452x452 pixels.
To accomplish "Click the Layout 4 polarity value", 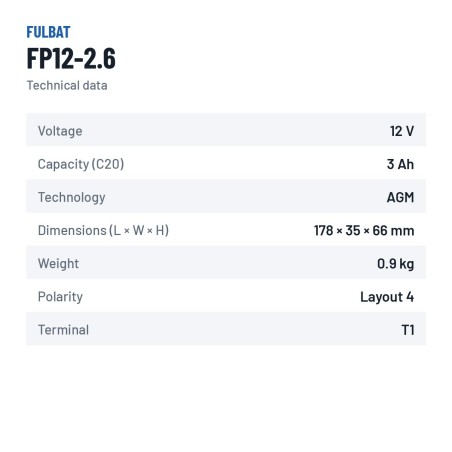I will pos(387,297).
